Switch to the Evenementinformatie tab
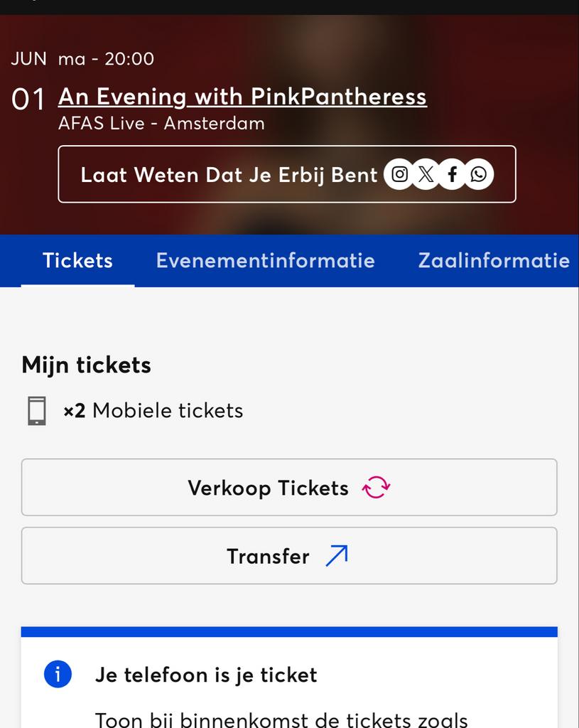The height and width of the screenshot is (728, 579). point(265,261)
